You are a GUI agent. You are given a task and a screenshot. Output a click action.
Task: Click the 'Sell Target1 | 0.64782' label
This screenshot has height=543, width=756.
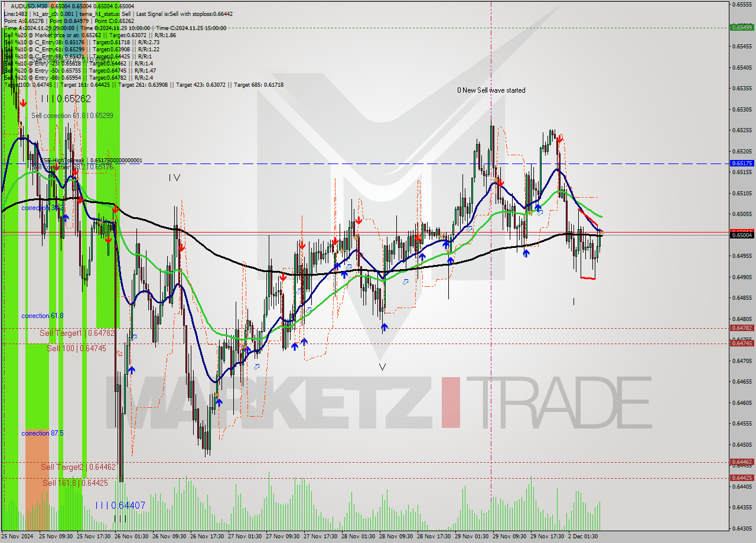coord(77,333)
